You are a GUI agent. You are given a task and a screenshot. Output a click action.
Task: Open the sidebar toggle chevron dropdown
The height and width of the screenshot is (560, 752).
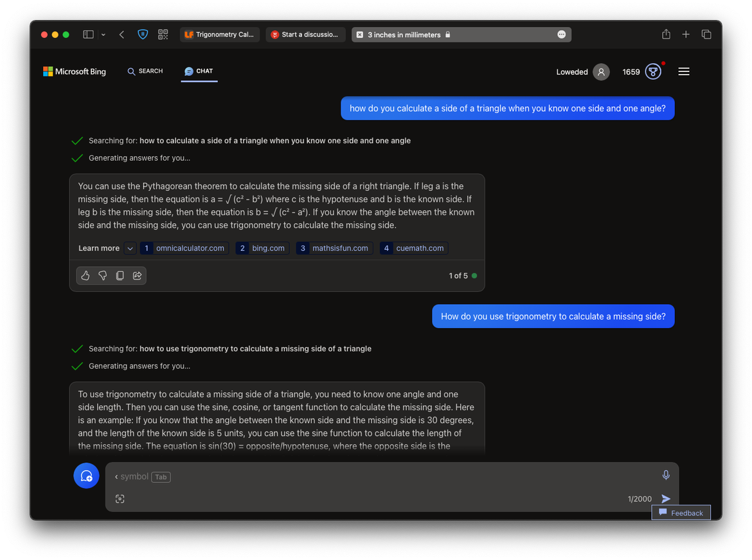coord(103,34)
